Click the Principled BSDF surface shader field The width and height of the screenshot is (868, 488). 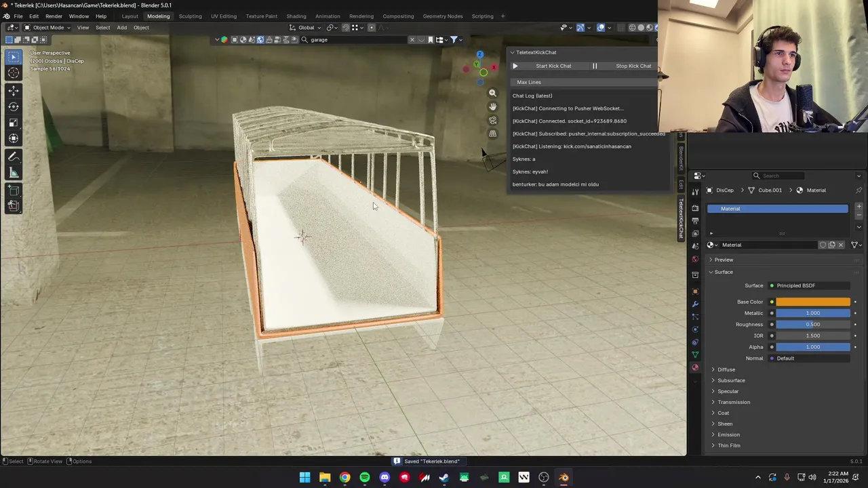pyautogui.click(x=809, y=285)
